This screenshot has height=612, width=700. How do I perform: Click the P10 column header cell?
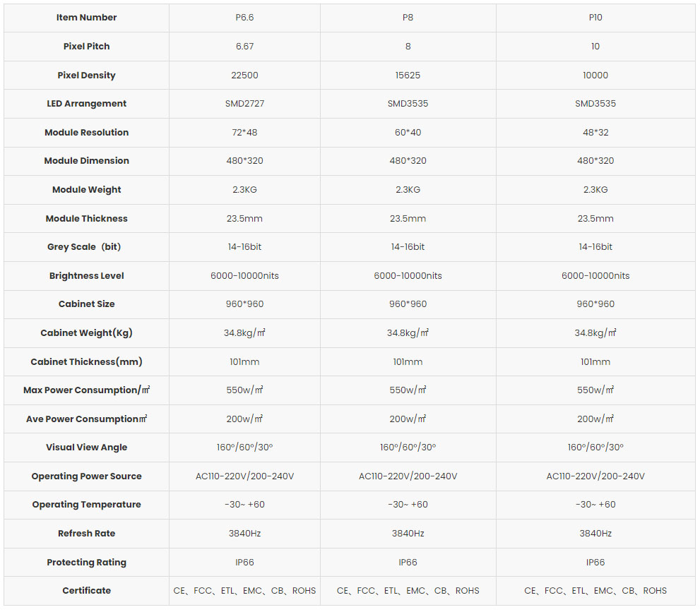pos(595,18)
